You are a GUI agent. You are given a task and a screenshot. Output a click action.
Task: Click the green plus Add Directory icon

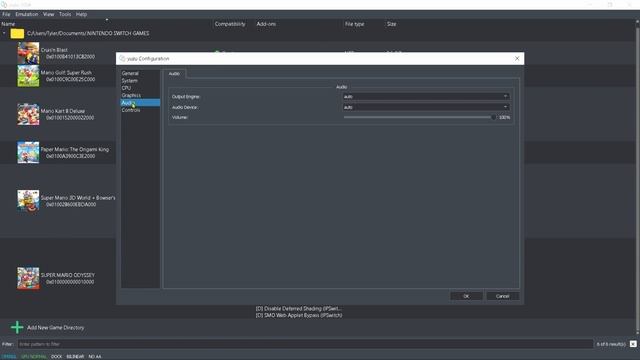click(17, 327)
